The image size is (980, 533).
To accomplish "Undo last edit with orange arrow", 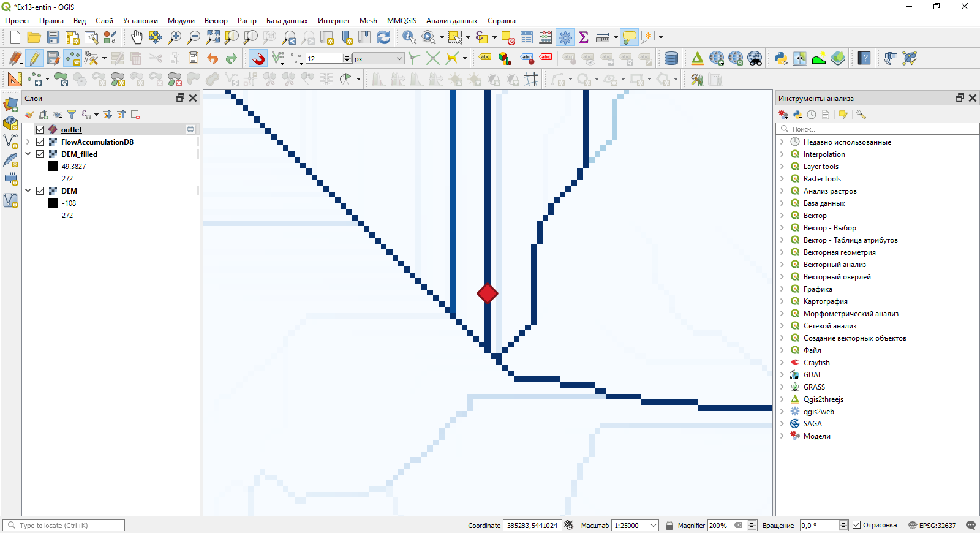I will [213, 58].
